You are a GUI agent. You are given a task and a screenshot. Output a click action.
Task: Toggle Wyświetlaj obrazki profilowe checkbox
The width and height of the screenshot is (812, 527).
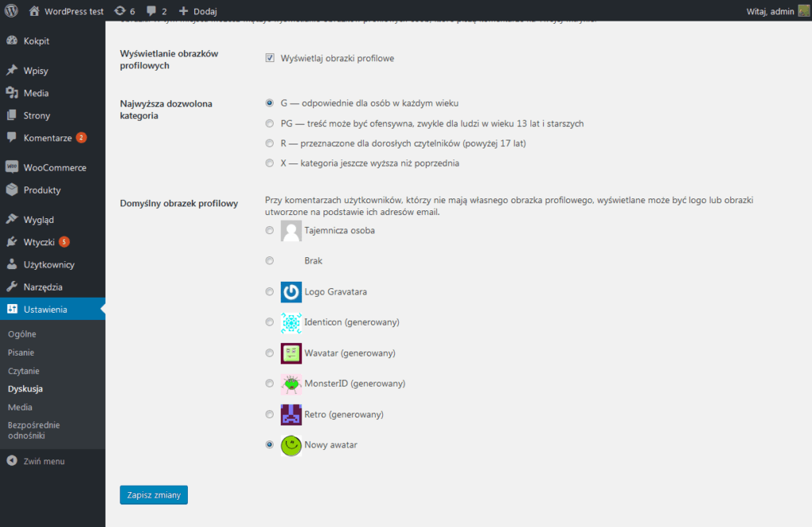point(270,57)
